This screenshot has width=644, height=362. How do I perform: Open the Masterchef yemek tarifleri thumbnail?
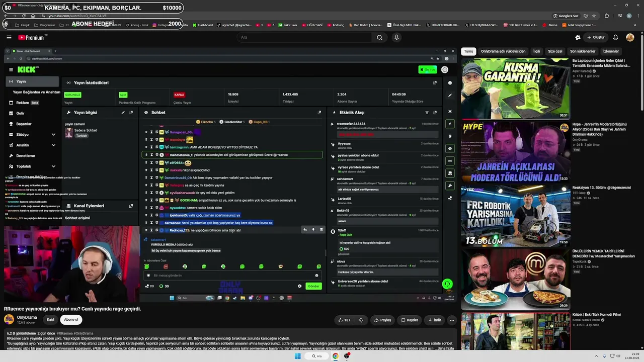click(516, 280)
